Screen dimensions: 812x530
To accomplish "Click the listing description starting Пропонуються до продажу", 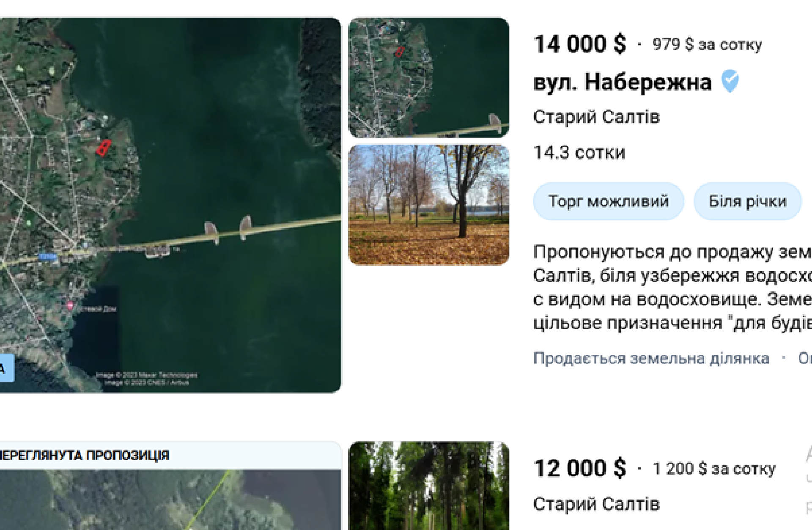I will point(672,288).
